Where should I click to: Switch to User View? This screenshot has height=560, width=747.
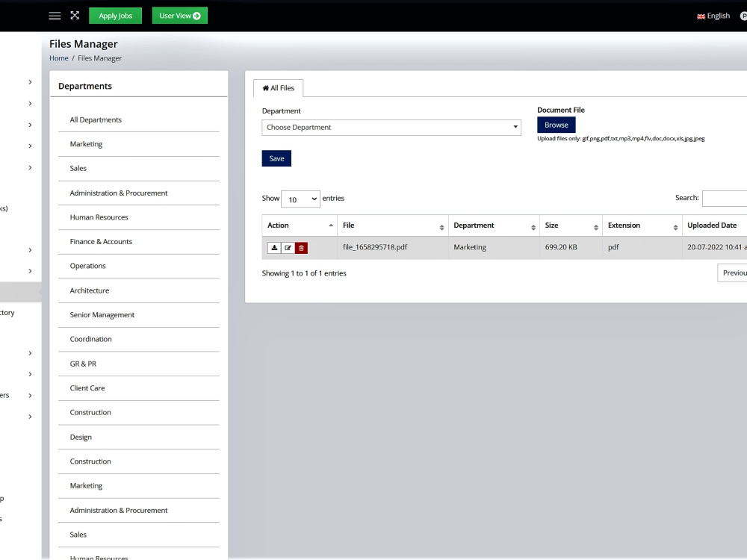pyautogui.click(x=179, y=16)
